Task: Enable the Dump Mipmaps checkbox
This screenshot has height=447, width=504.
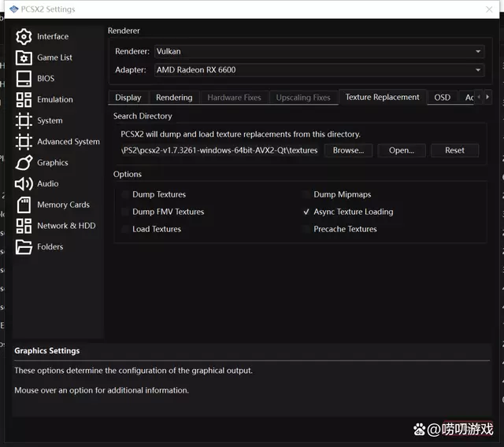Action: coord(306,194)
